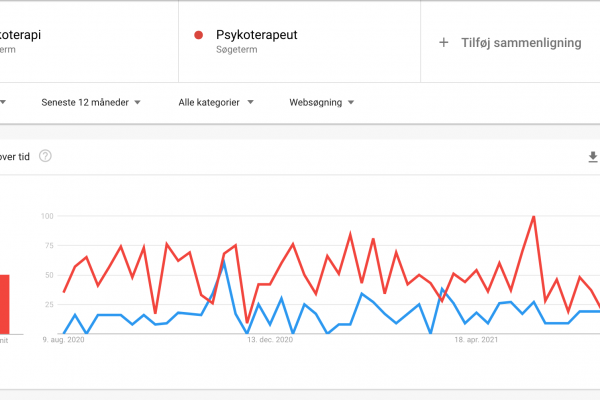This screenshot has width=600, height=400.
Task: Click the "Tilføj sammenligning" text
Action: point(520,43)
